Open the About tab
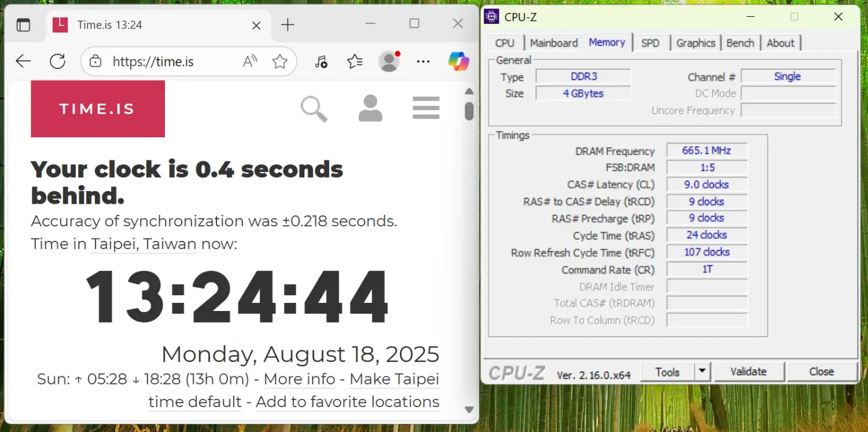This screenshot has width=868, height=432. click(781, 43)
